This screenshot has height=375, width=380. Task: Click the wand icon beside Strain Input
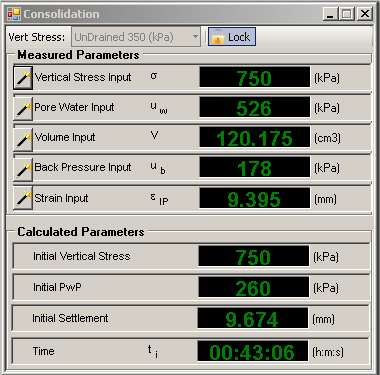[x=23, y=198]
